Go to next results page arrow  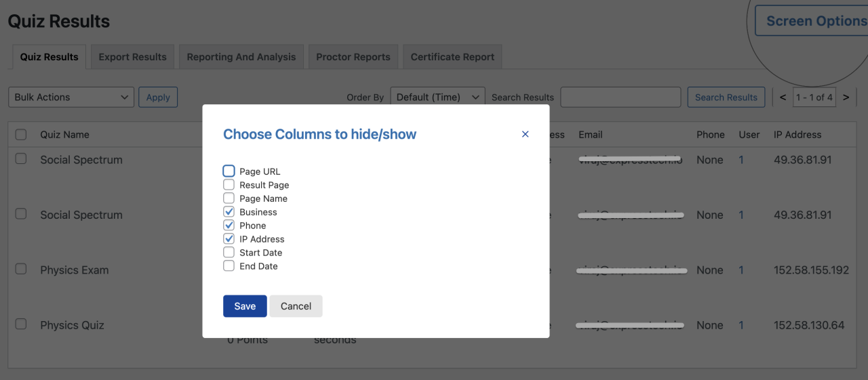coord(846,97)
